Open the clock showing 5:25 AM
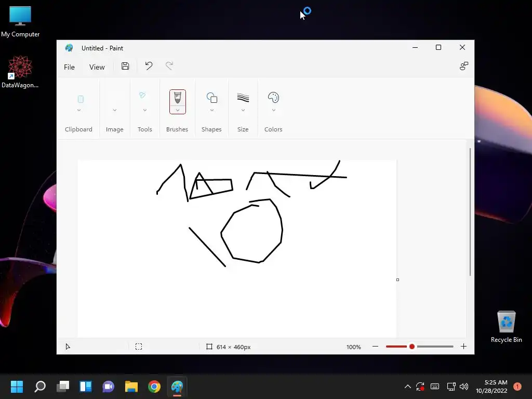This screenshot has height=399, width=532. pos(491,387)
